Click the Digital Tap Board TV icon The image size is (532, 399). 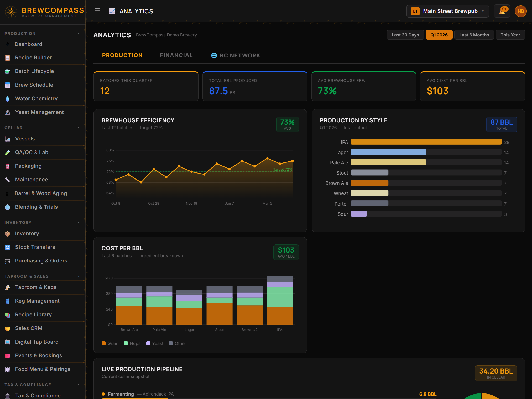[8, 342]
